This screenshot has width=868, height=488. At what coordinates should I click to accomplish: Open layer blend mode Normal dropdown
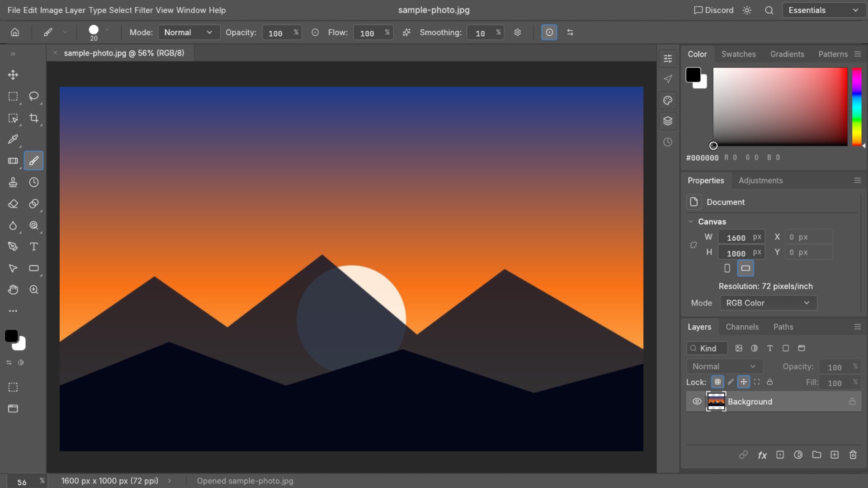pyautogui.click(x=724, y=366)
